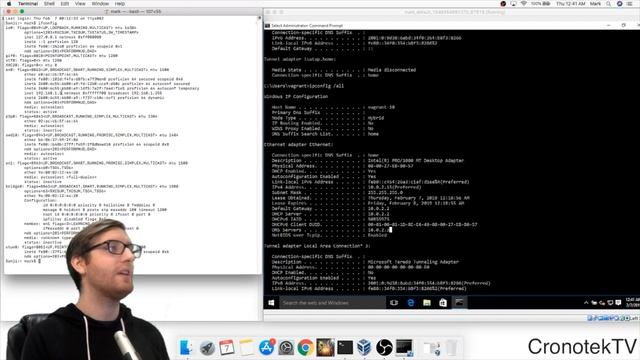The image size is (640, 360).
Task: Click Microsoft Teredo Tunneling Adapter description
Action: pos(413,262)
